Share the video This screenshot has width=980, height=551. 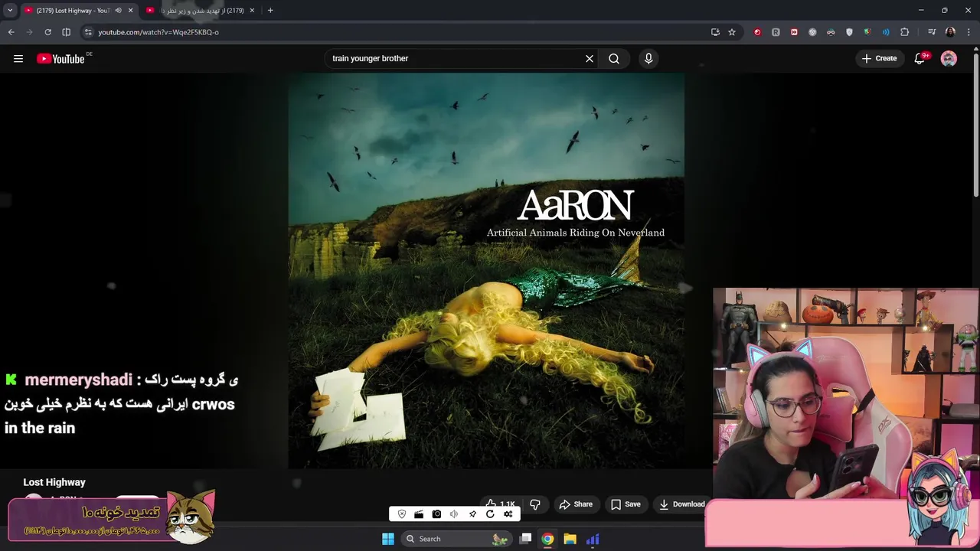tap(576, 504)
